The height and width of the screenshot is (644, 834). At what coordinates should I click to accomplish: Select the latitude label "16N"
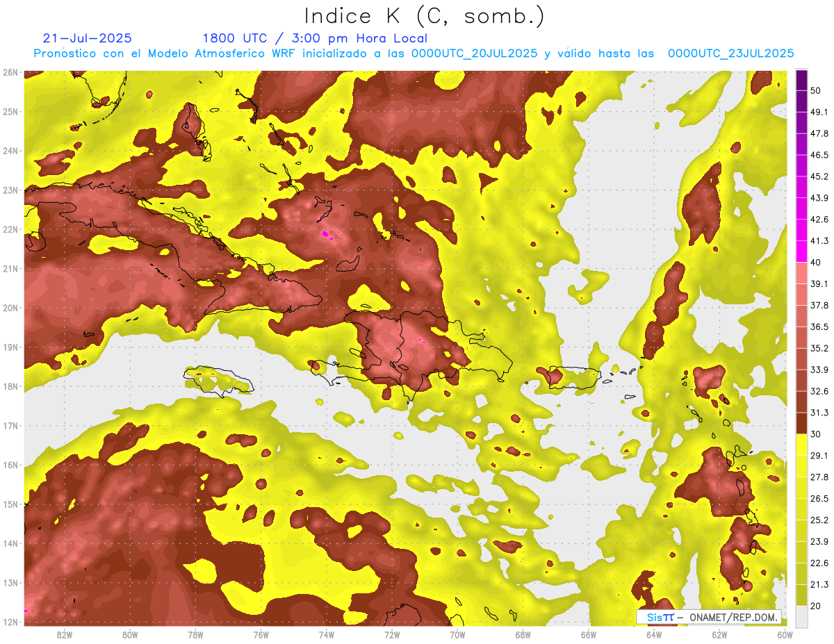[x=10, y=465]
